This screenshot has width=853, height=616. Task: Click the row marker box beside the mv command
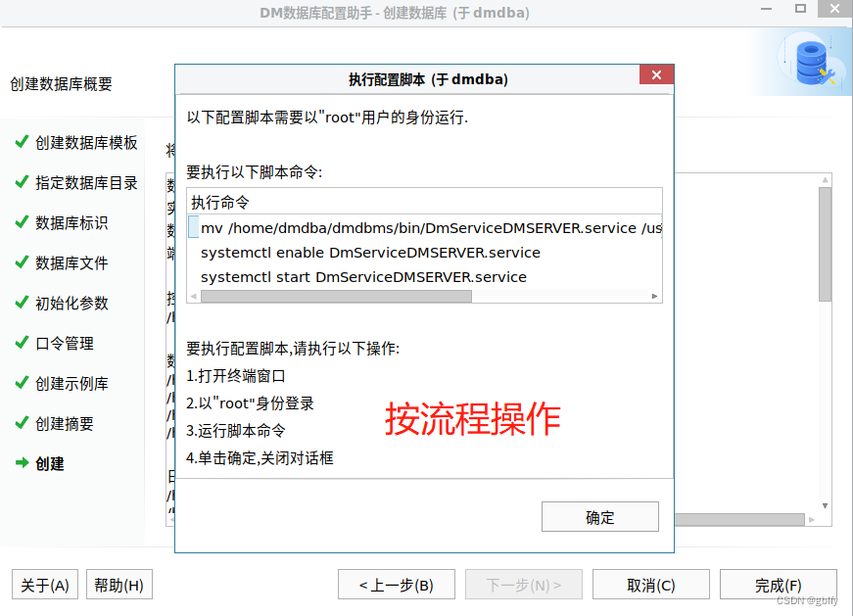[193, 227]
